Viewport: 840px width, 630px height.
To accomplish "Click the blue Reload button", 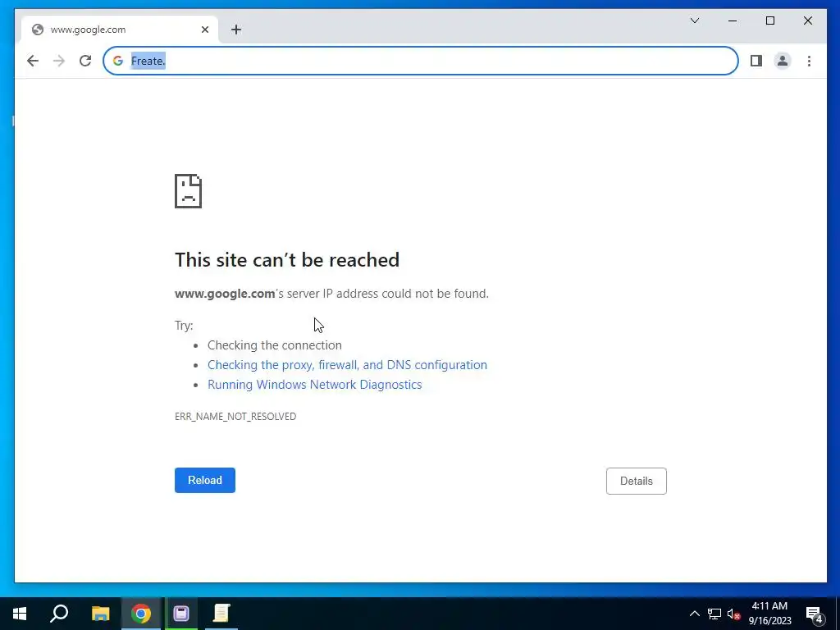I will [x=204, y=480].
